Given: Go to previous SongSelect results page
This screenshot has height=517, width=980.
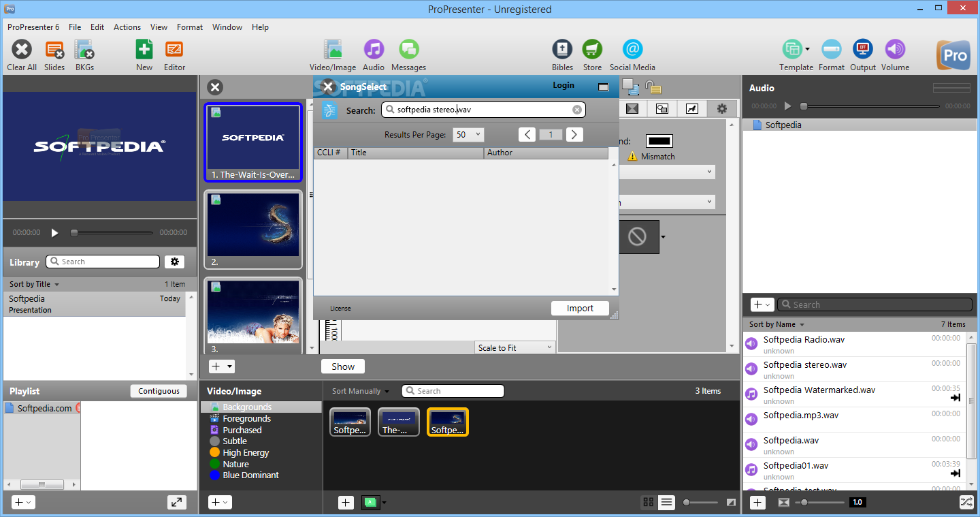Looking at the screenshot, I should click(x=527, y=135).
